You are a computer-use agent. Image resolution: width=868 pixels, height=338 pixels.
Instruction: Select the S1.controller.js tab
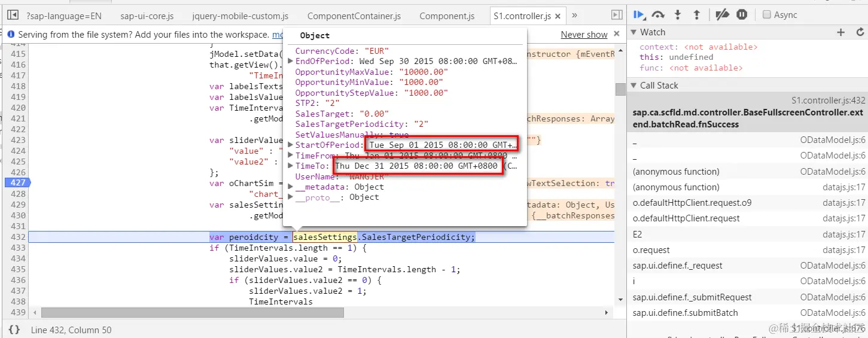[x=522, y=16]
